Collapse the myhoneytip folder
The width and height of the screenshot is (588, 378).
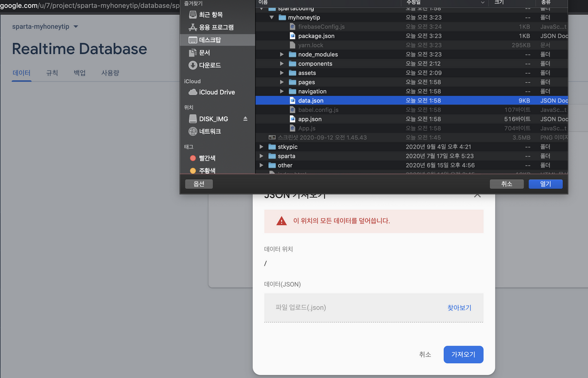click(272, 17)
